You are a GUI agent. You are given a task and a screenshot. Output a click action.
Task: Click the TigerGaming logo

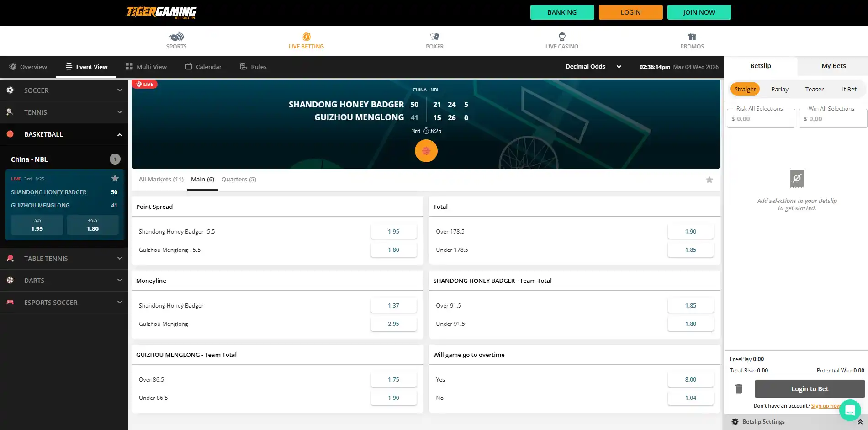point(162,12)
